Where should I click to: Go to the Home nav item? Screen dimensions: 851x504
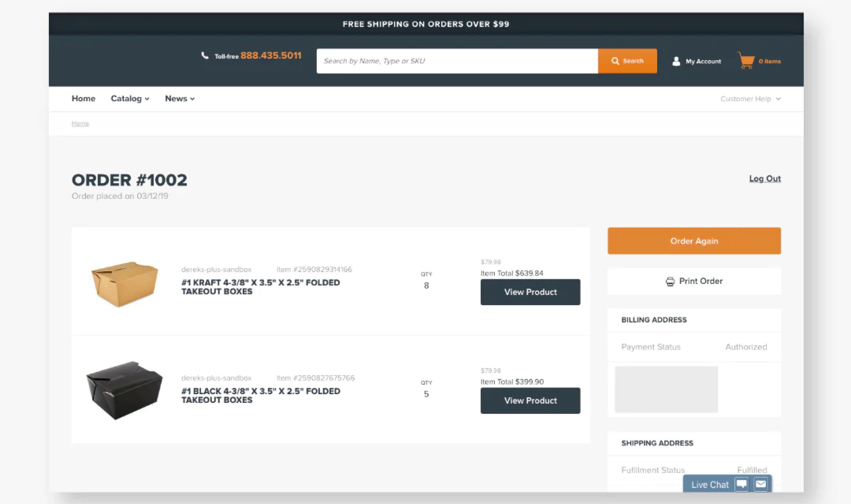[x=83, y=99]
